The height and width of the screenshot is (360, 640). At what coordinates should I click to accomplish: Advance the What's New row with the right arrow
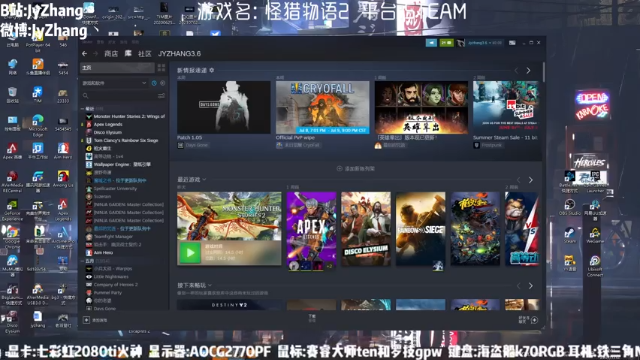(528, 71)
